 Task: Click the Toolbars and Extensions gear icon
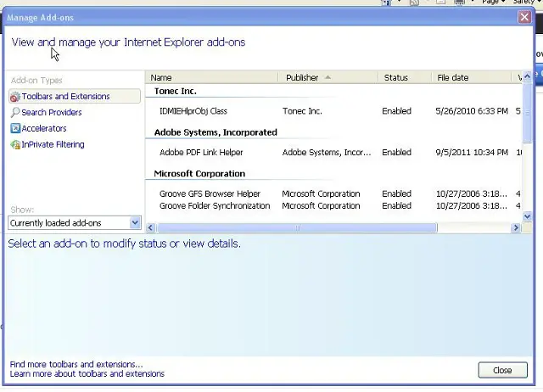point(15,97)
